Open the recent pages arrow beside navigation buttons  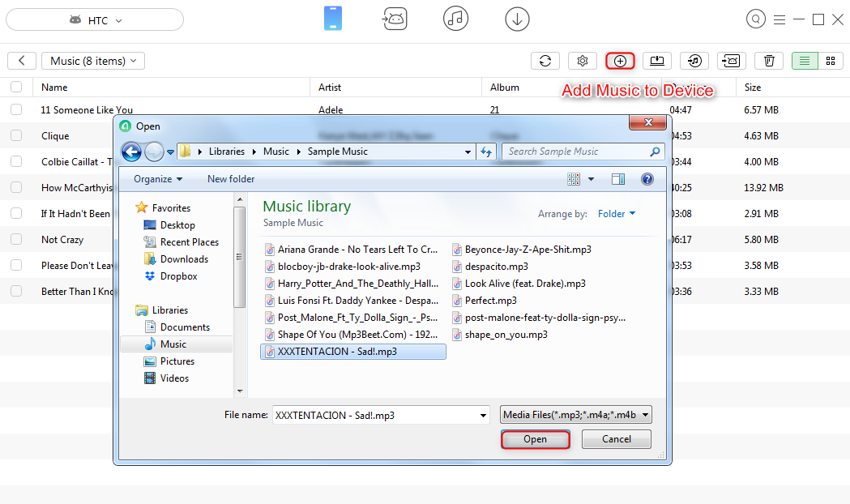coord(170,152)
